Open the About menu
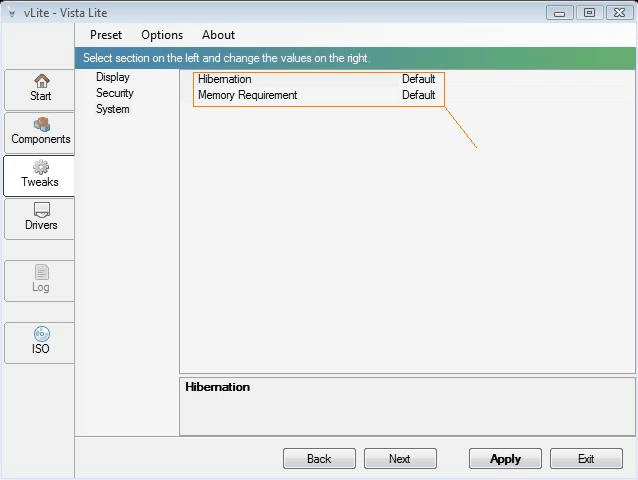The height and width of the screenshot is (480, 638). coord(218,35)
